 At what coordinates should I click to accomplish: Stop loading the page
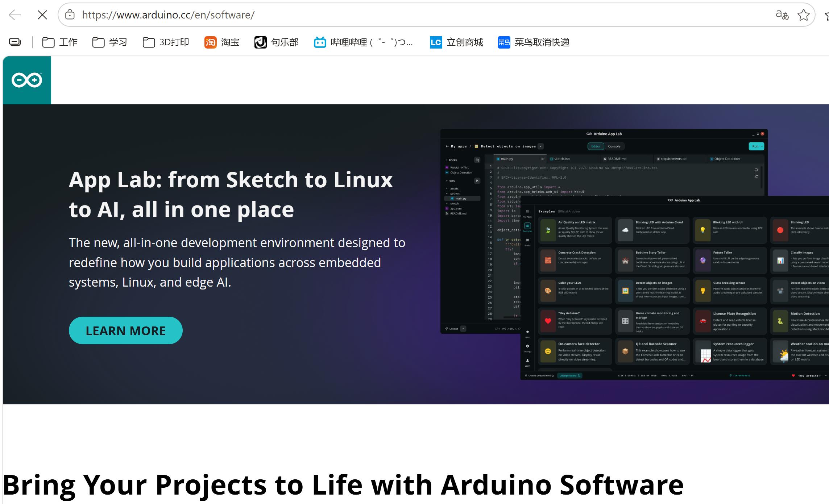(42, 15)
